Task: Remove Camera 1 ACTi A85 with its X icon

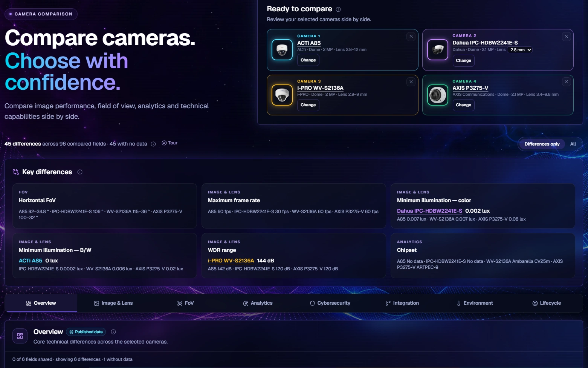Action: 411,37
